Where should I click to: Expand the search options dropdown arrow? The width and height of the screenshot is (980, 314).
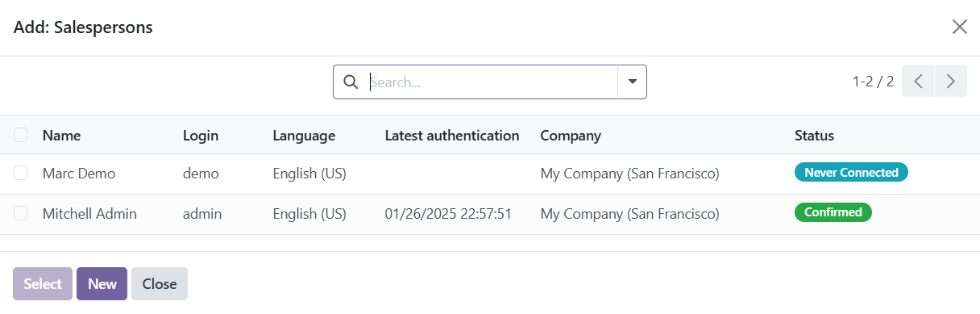[633, 82]
